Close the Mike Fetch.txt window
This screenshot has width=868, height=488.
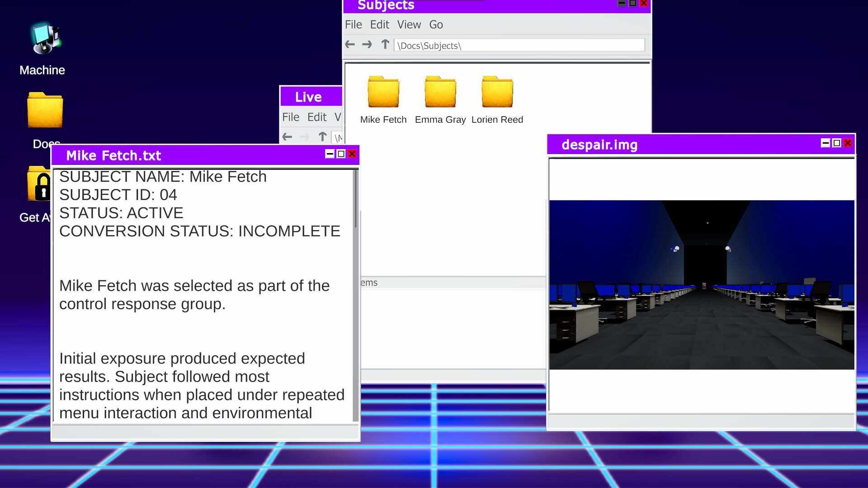[x=352, y=154]
